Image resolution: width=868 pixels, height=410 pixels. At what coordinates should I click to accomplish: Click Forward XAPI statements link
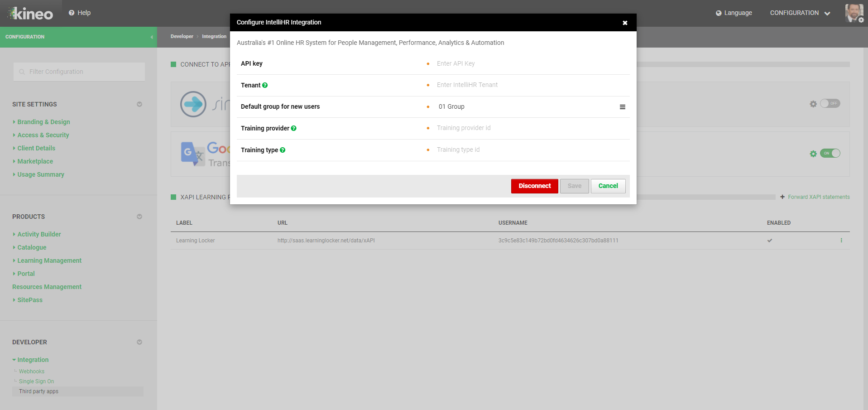tap(818, 197)
